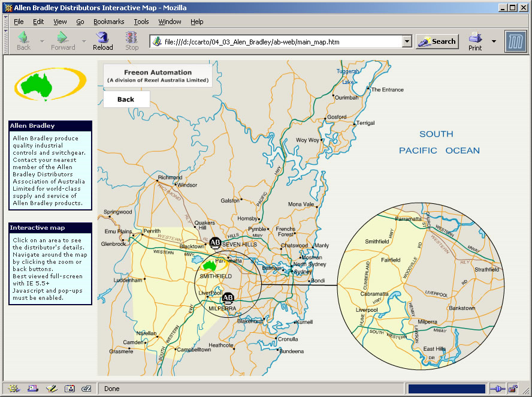This screenshot has height=397, width=532.
Task: Click the online/offline plug status icon
Action: (498, 389)
